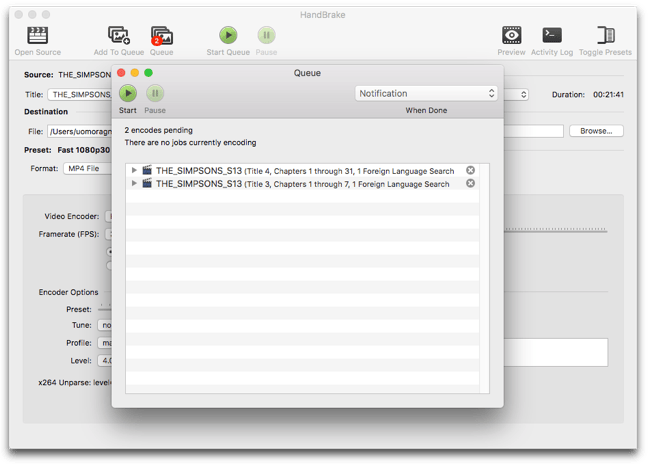Remove the Title 3 job from queue
This screenshot has width=648, height=464.
tap(470, 183)
